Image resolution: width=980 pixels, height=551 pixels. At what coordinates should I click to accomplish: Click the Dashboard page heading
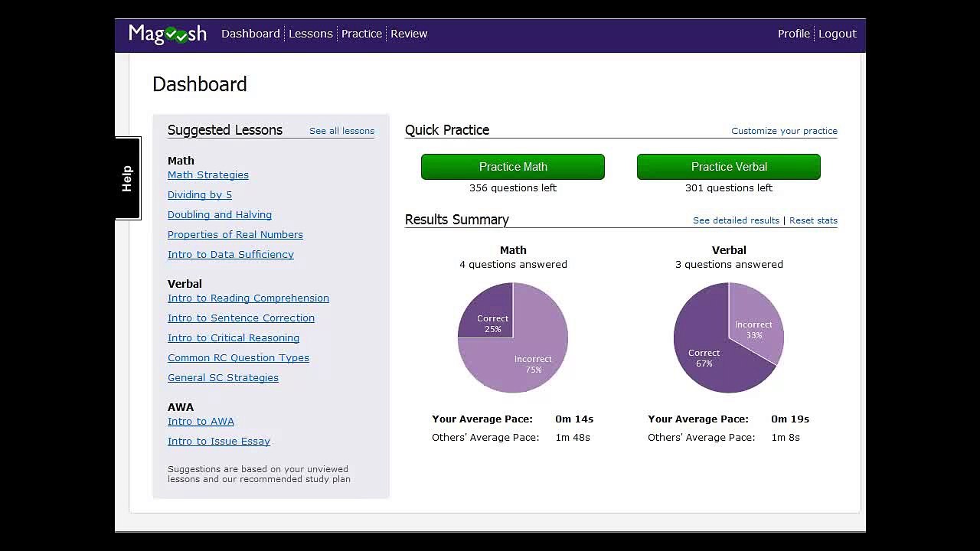click(200, 84)
